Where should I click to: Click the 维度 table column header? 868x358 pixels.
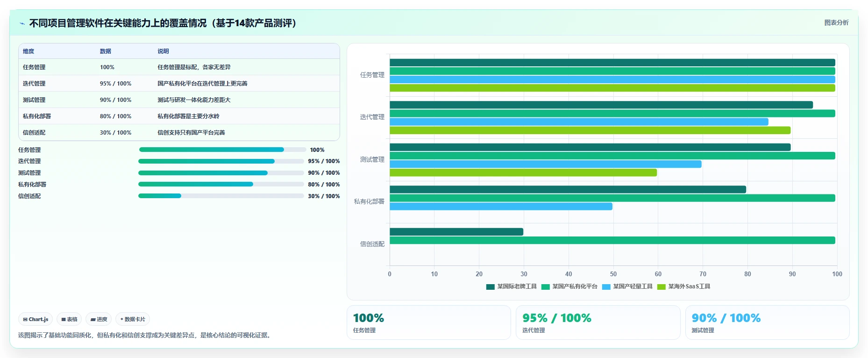(x=28, y=51)
